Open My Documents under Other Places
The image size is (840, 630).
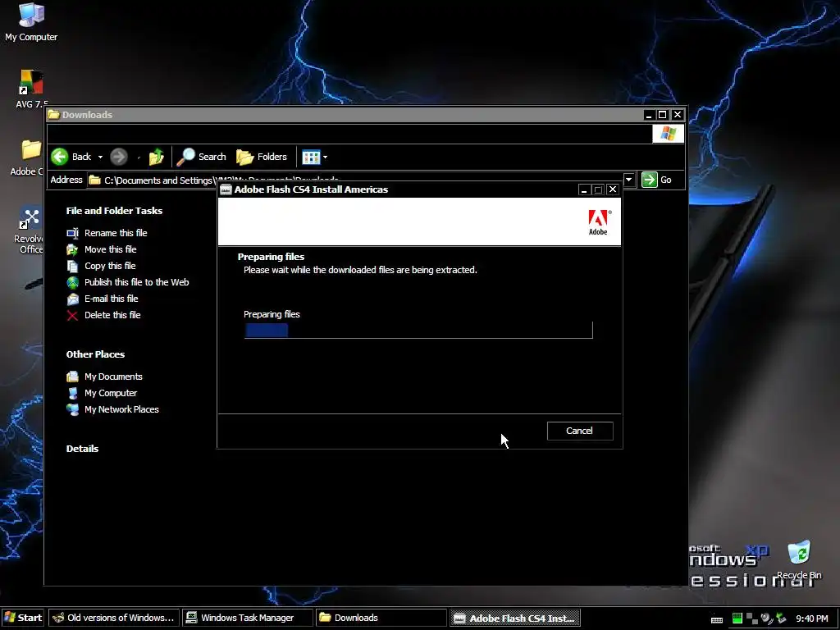click(x=113, y=377)
